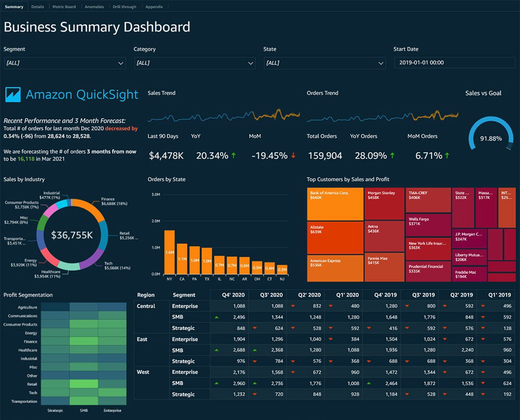Click East Strategic Q3' 2020 down indicator
520x420 pixels.
pos(255,361)
